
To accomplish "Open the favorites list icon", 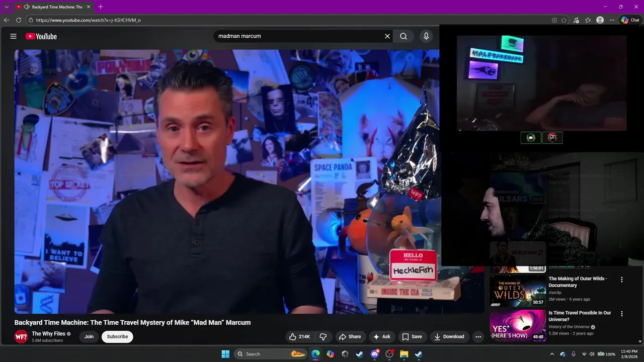I will tap(588, 20).
